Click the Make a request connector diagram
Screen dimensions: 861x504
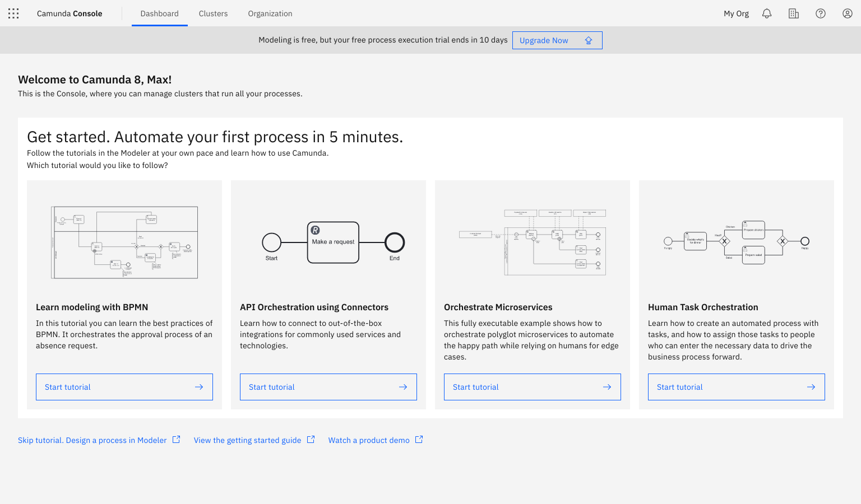333,242
